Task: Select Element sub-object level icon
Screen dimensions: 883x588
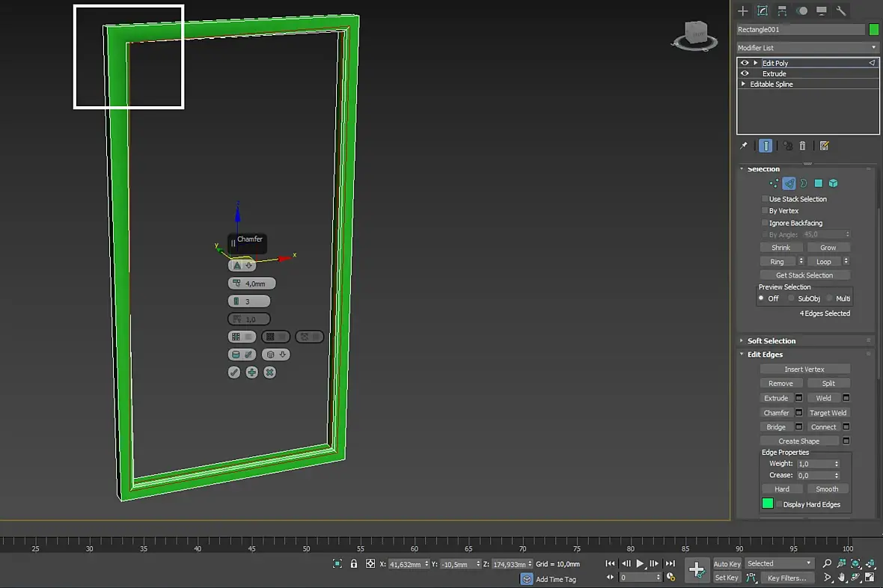Action: tap(834, 183)
